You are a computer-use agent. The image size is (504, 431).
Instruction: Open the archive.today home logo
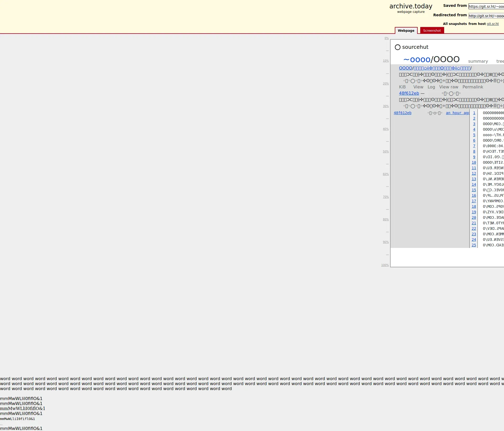pos(411,6)
